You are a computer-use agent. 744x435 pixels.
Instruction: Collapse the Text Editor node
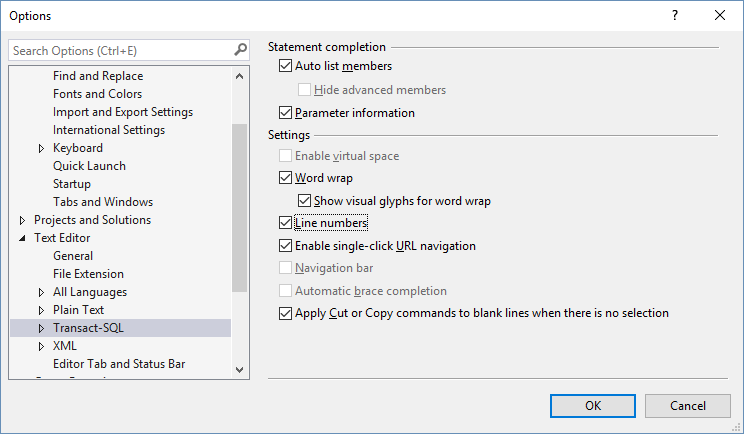(23, 238)
